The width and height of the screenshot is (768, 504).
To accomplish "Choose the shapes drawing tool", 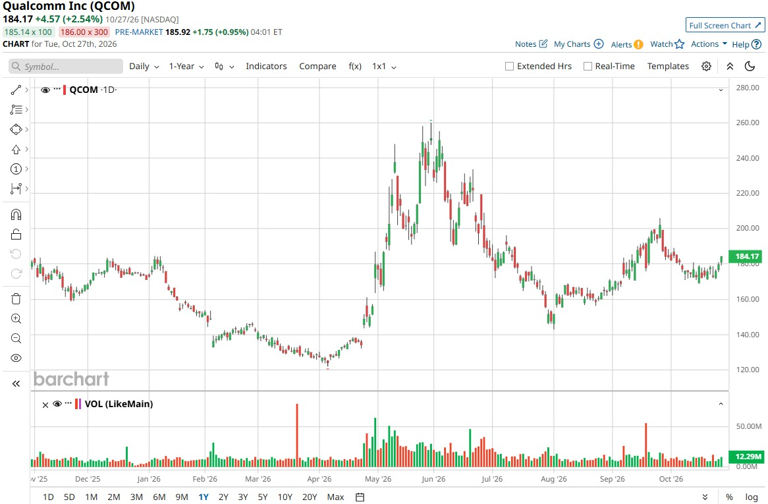I will coord(16,129).
